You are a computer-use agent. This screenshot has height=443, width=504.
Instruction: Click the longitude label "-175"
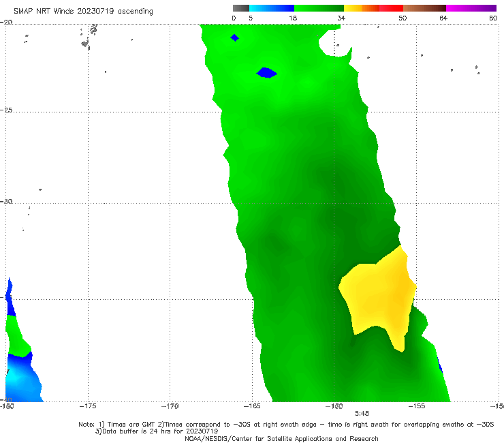88,406
